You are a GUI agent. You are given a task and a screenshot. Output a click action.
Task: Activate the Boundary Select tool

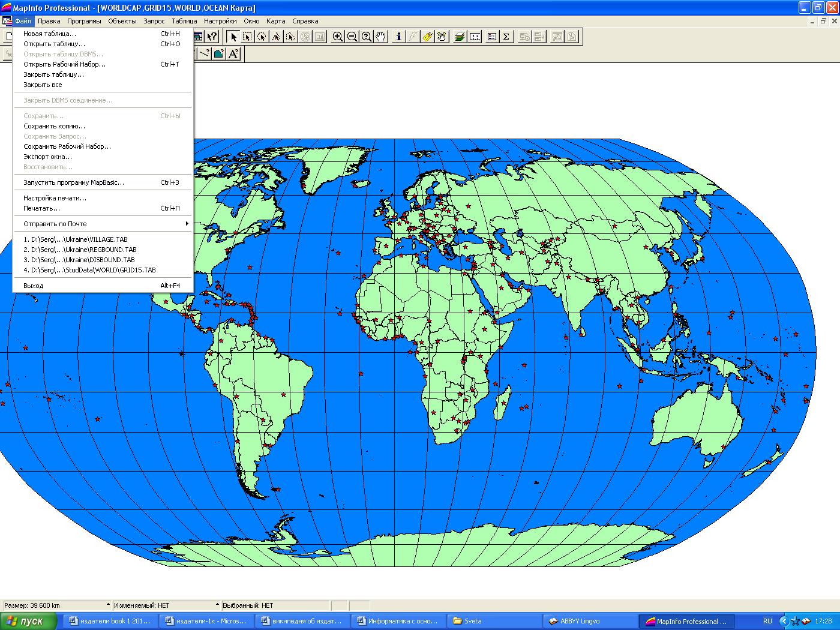tap(290, 37)
